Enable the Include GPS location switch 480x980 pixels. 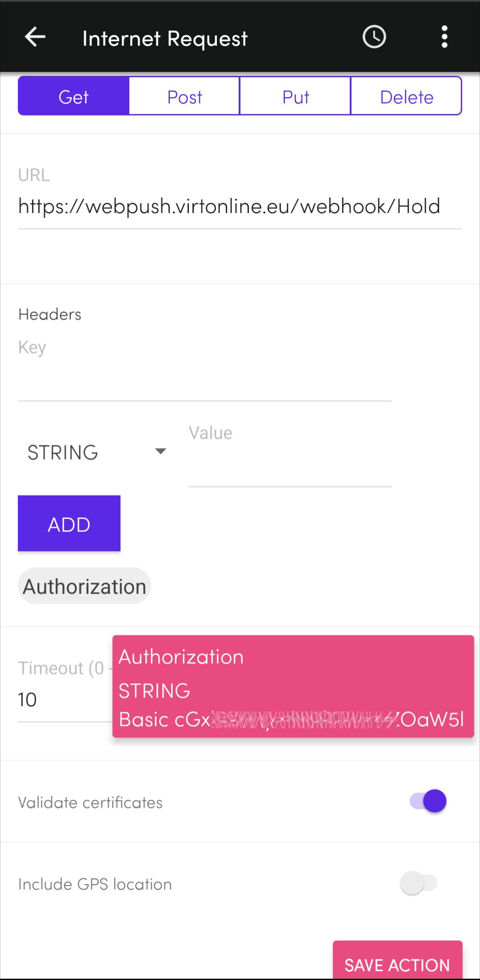tap(419, 883)
